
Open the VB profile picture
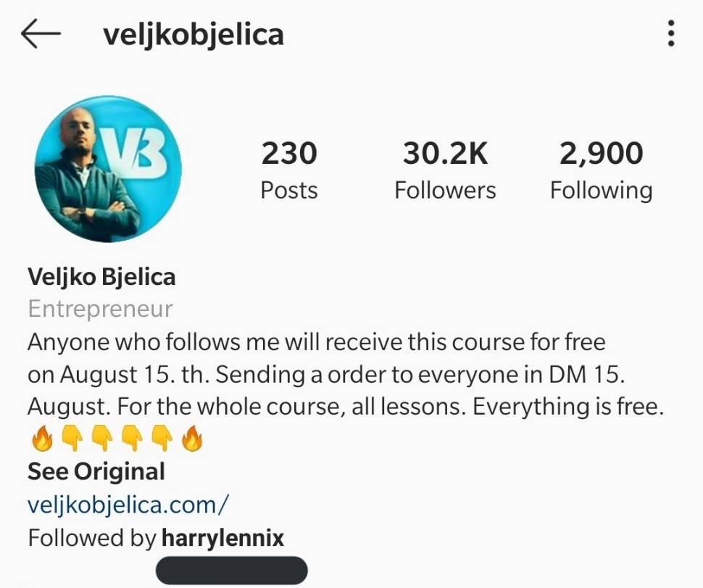(x=108, y=169)
